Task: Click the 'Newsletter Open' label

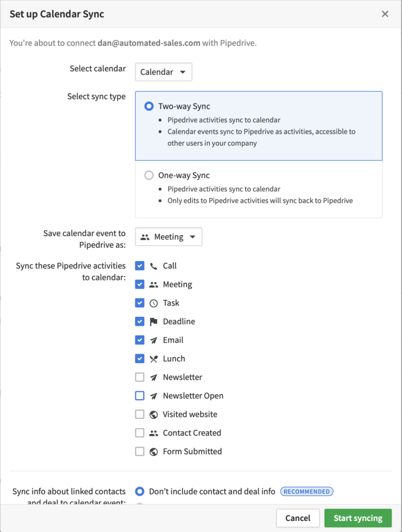Action: [193, 396]
